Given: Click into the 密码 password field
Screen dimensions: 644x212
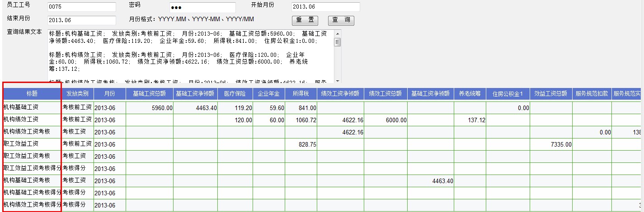Looking at the screenshot, I should pos(202,8).
